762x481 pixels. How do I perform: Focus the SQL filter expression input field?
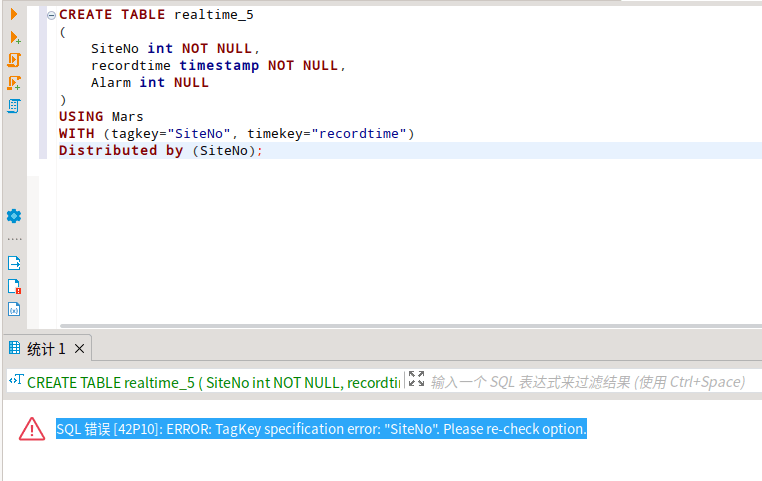(590, 382)
